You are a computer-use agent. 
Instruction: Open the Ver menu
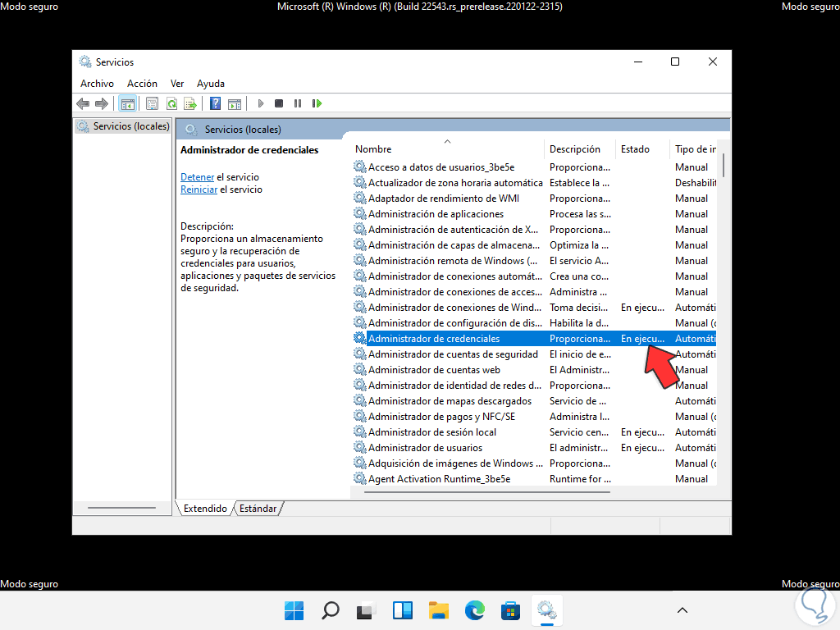pyautogui.click(x=177, y=84)
